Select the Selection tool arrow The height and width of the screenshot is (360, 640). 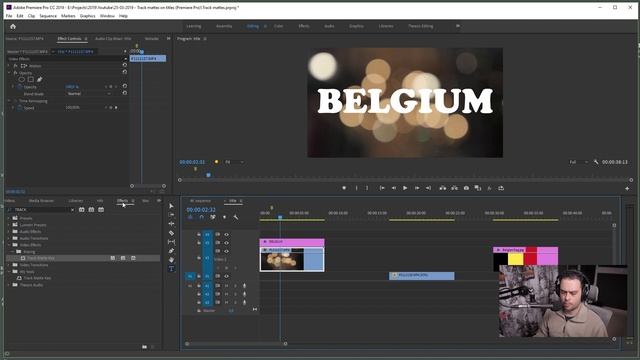click(171, 206)
